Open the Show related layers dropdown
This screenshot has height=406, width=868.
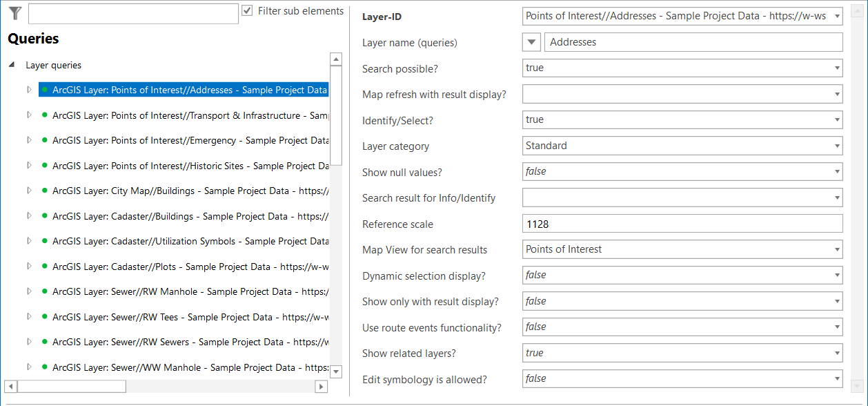click(835, 352)
